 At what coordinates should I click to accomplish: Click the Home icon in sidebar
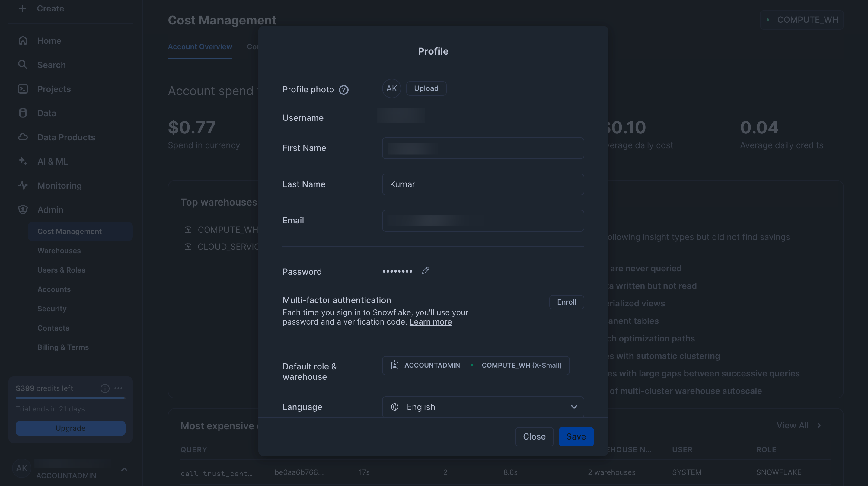click(x=23, y=41)
